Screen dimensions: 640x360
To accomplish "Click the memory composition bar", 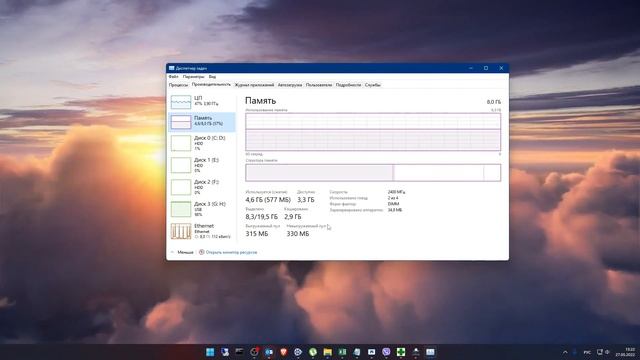I will (373, 173).
